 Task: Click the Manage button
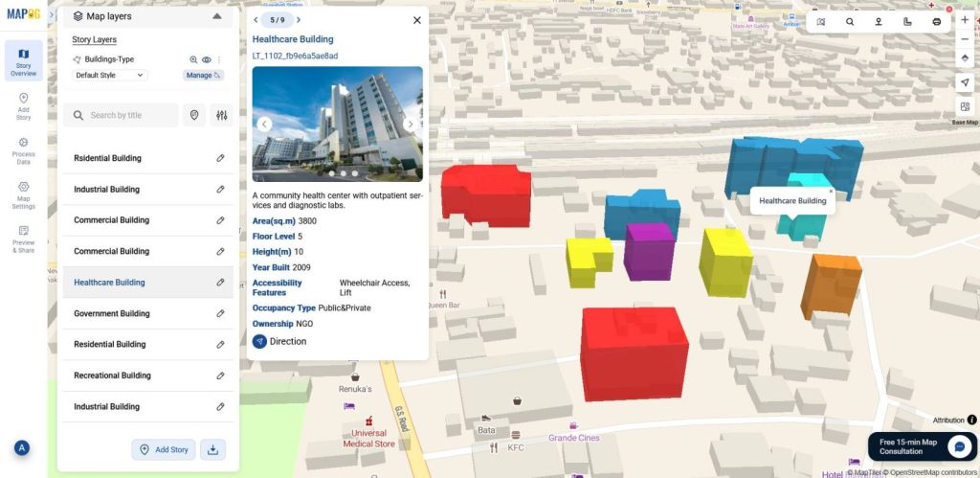point(204,75)
